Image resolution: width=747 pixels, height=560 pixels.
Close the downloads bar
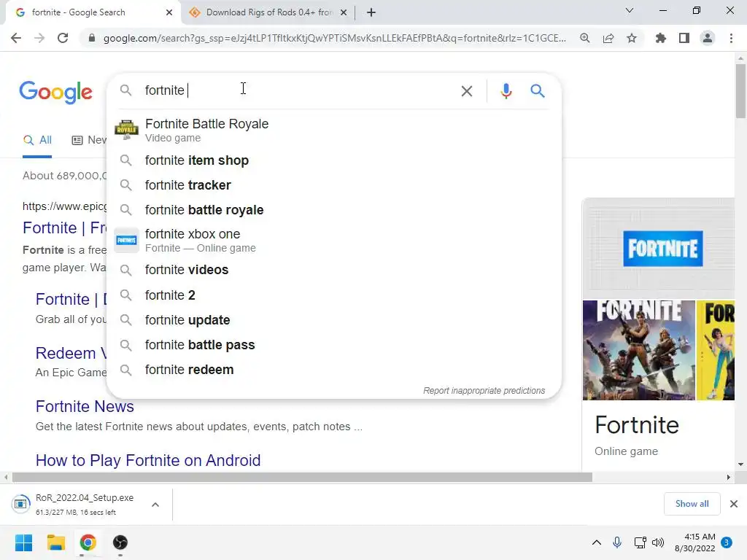(x=734, y=504)
